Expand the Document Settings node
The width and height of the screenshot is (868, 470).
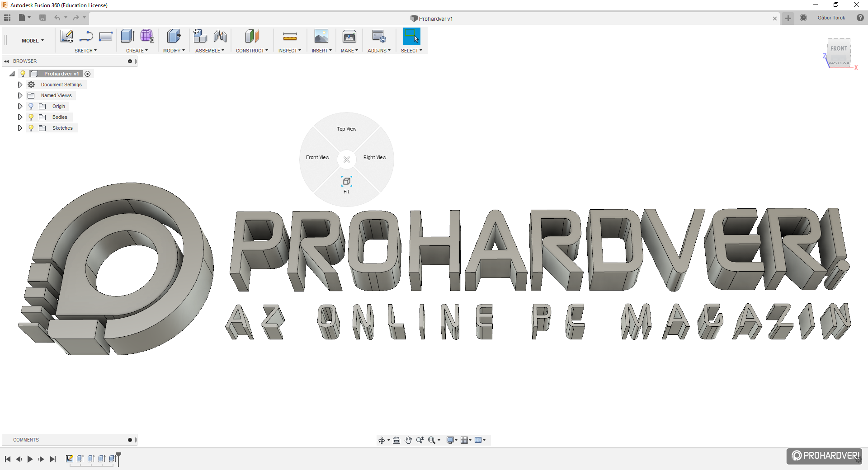coord(20,85)
